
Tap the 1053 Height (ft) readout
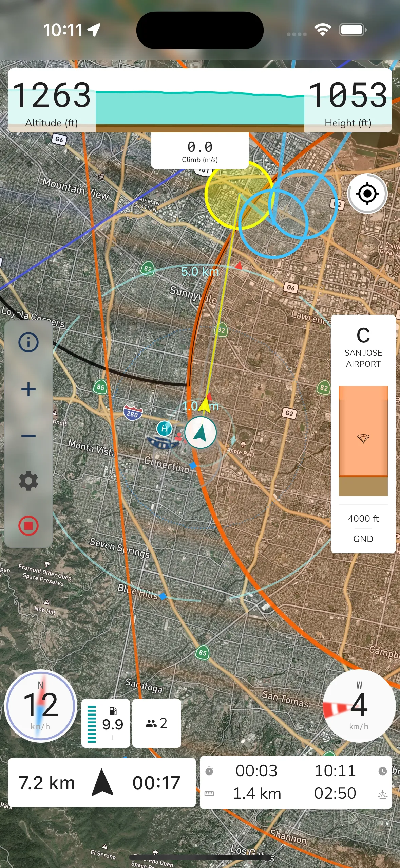pos(348,102)
